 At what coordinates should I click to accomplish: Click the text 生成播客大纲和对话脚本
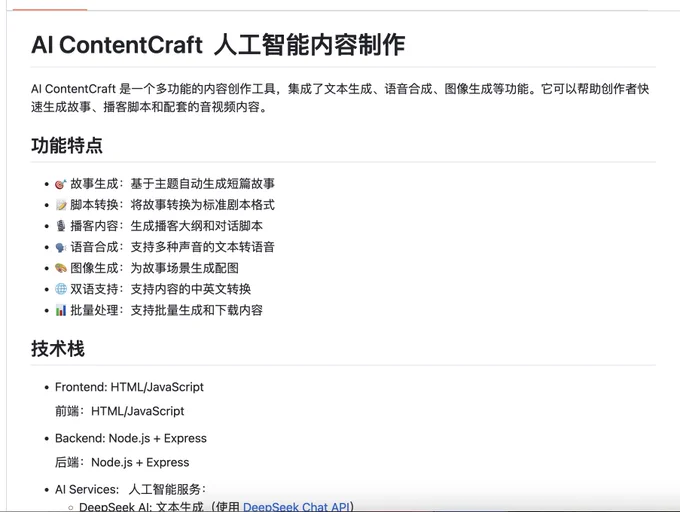pyautogui.click(x=196, y=226)
